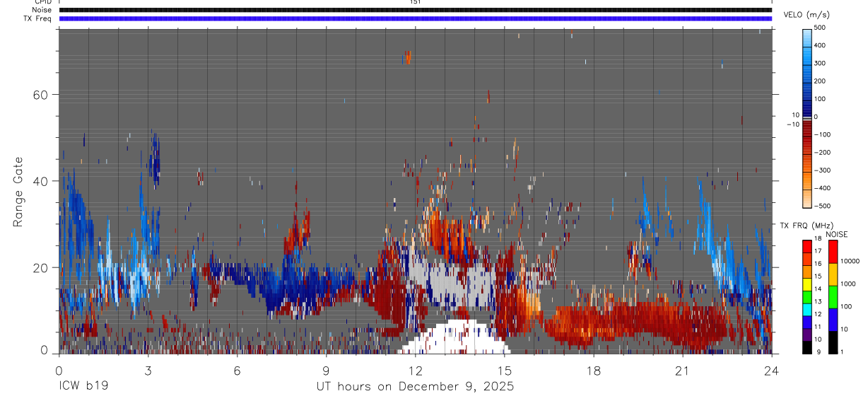The height and width of the screenshot is (401, 868).
Task: Click the ICW b19 radar beam label
Action: 84,387
